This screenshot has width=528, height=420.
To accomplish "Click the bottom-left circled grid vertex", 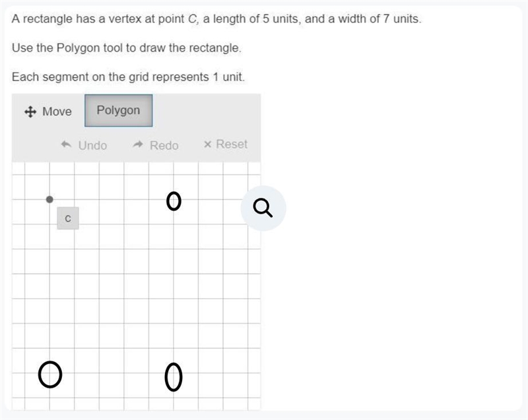I will [x=50, y=375].
